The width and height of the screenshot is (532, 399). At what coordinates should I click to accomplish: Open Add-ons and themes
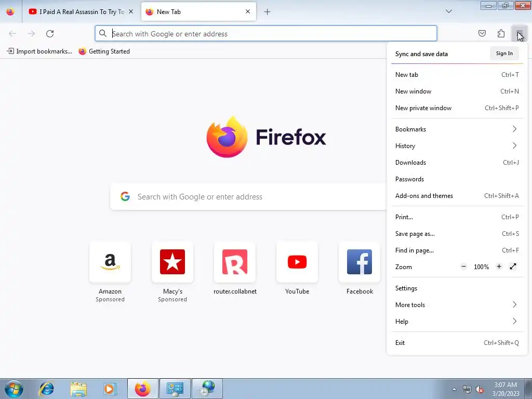(457, 196)
